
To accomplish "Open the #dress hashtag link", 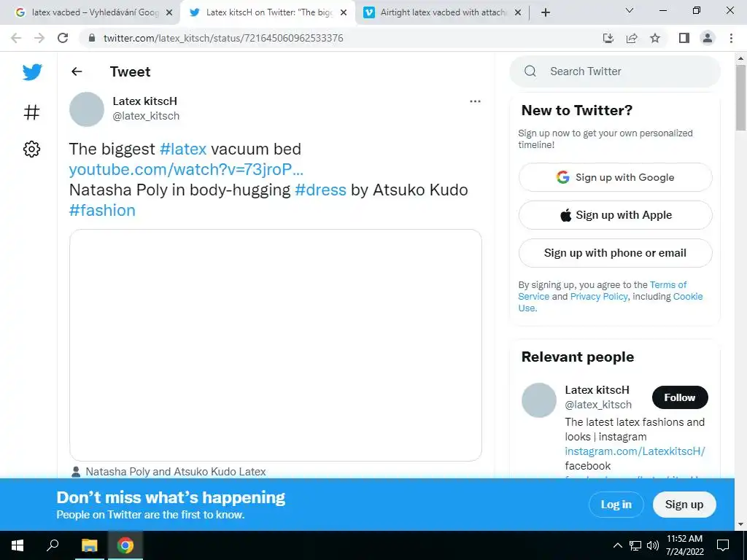I will (x=320, y=190).
